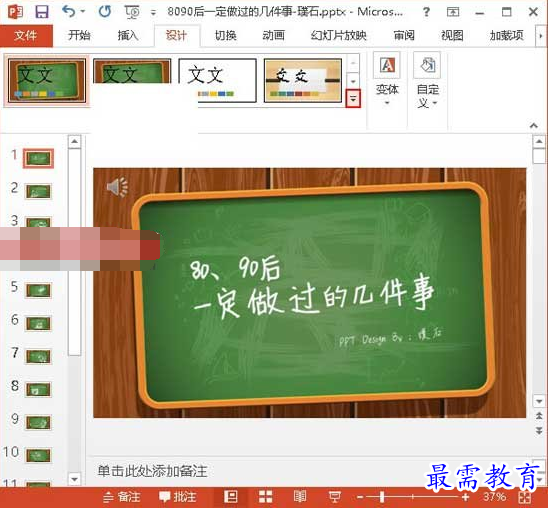Screen dimensions: 548x508
Task: Open the 幻灯片放映 (Slide Show) tab
Action: point(338,35)
